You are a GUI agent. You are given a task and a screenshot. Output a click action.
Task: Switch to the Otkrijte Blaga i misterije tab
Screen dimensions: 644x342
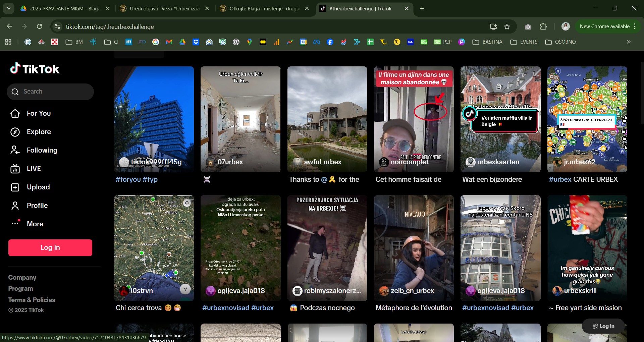pyautogui.click(x=264, y=9)
